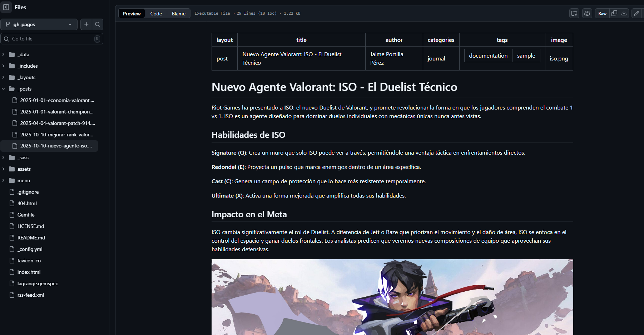Download the raw file
644x335 pixels.
click(x=624, y=13)
